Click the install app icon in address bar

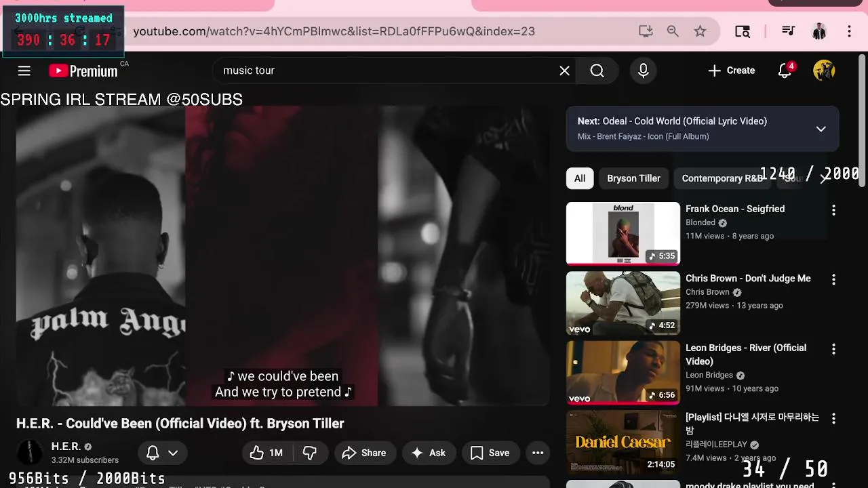646,31
